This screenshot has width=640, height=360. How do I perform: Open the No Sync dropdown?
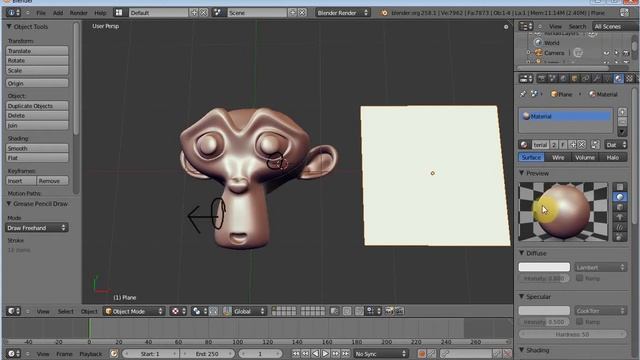(x=381, y=353)
